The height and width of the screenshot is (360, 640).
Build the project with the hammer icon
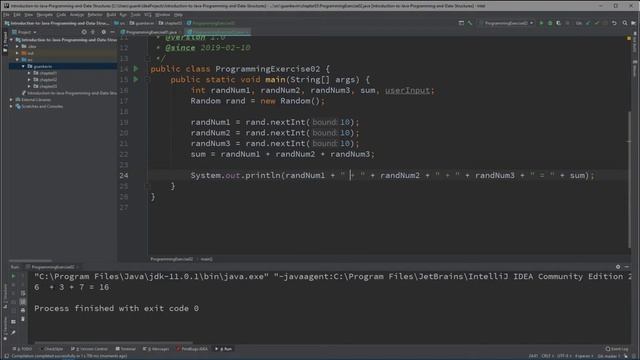(470, 23)
